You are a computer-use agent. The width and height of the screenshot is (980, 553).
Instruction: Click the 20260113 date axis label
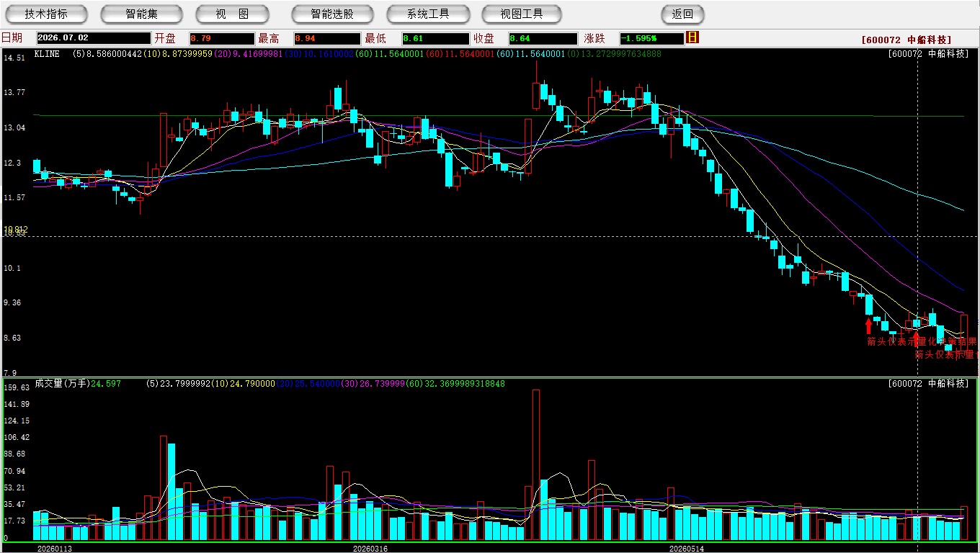(54, 549)
